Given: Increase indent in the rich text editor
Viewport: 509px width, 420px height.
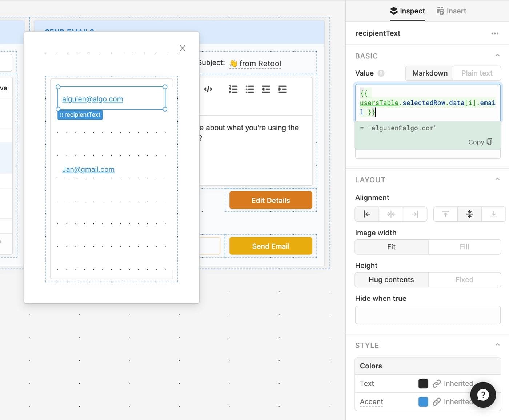Looking at the screenshot, I should click(x=282, y=89).
